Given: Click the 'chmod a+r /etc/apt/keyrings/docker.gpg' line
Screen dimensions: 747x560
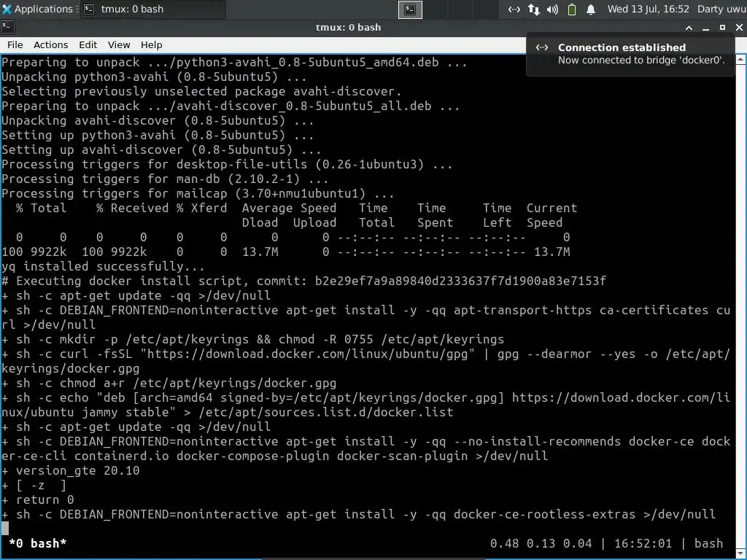Looking at the screenshot, I should click(x=169, y=383).
